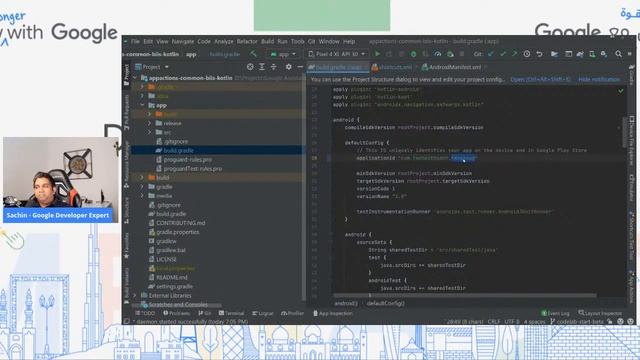Run the app with green play button
640x360 pixels.
(377, 54)
